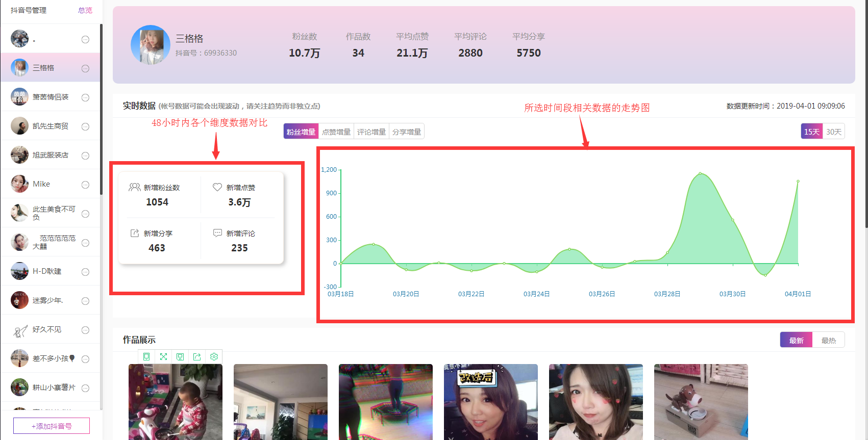
Task: Sort works by 最新
Action: point(797,340)
